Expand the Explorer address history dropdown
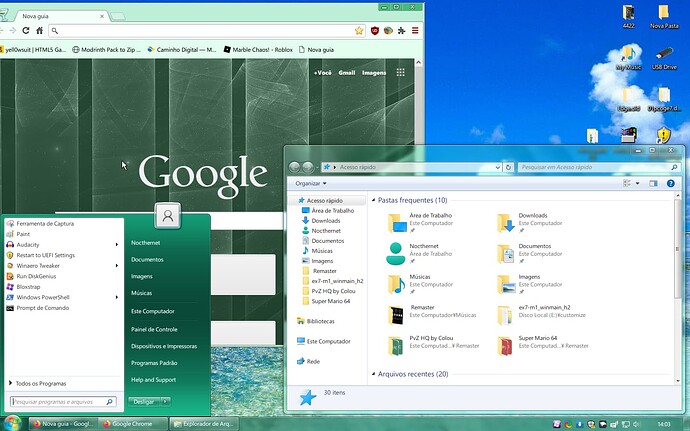Image resolution: width=690 pixels, height=431 pixels. [498, 167]
